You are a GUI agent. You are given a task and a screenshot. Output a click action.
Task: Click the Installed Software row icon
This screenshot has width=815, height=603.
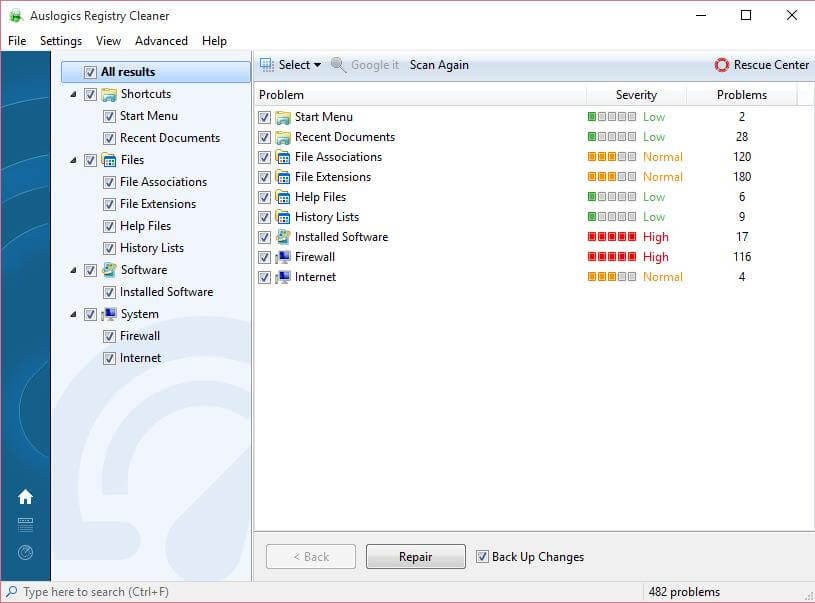pyautogui.click(x=283, y=237)
